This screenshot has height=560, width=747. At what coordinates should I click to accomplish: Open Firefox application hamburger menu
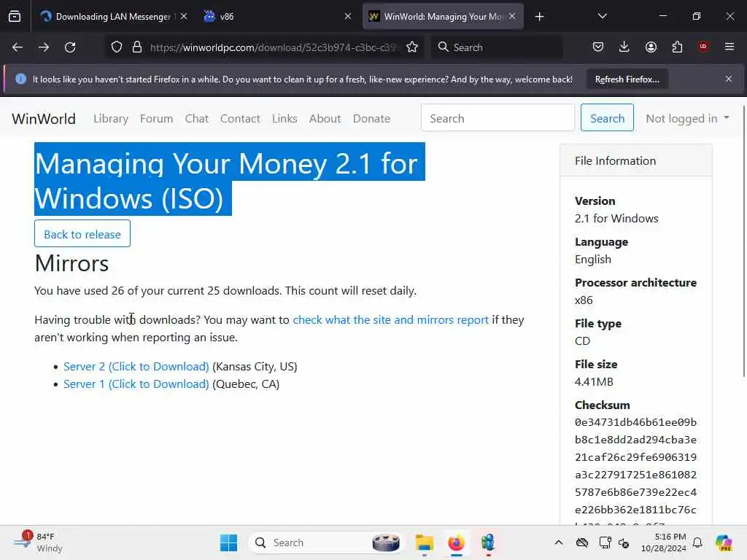click(729, 47)
